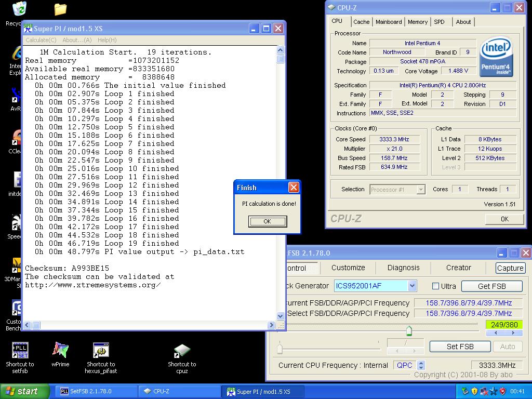Viewport: 532px width, 399px height.
Task: Open the CCleaner desktop shortcut
Action: [x=17, y=138]
